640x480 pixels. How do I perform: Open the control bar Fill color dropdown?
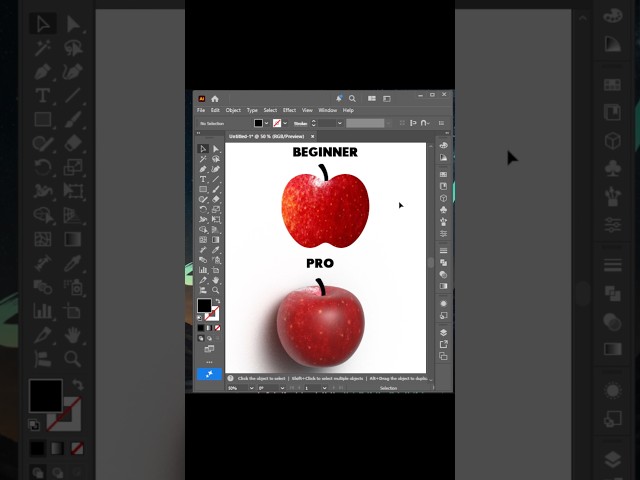pyautogui.click(x=267, y=123)
